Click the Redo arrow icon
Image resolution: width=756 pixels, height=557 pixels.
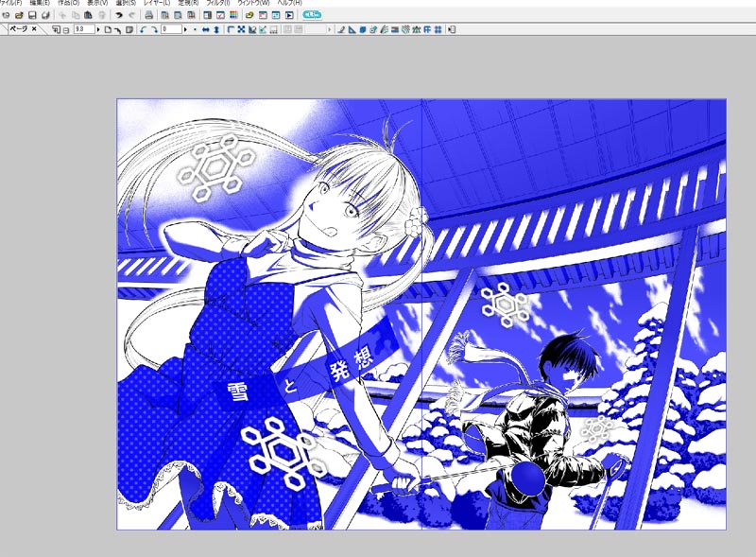click(132, 15)
